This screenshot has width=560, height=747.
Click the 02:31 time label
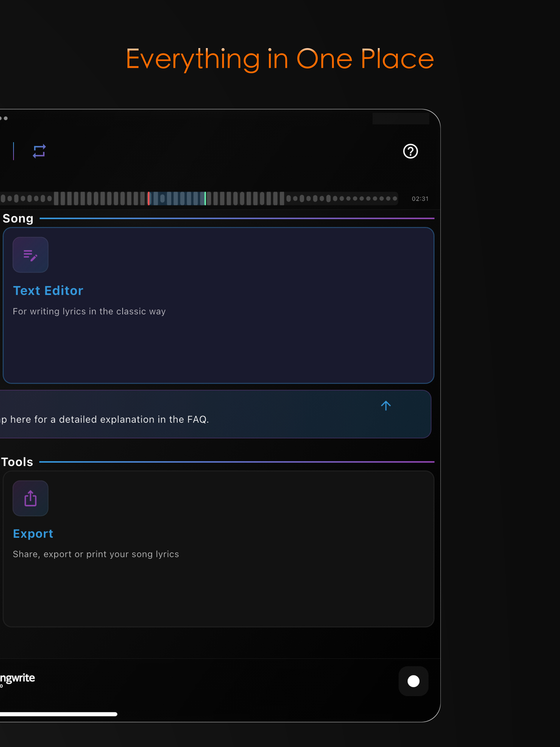pos(420,199)
